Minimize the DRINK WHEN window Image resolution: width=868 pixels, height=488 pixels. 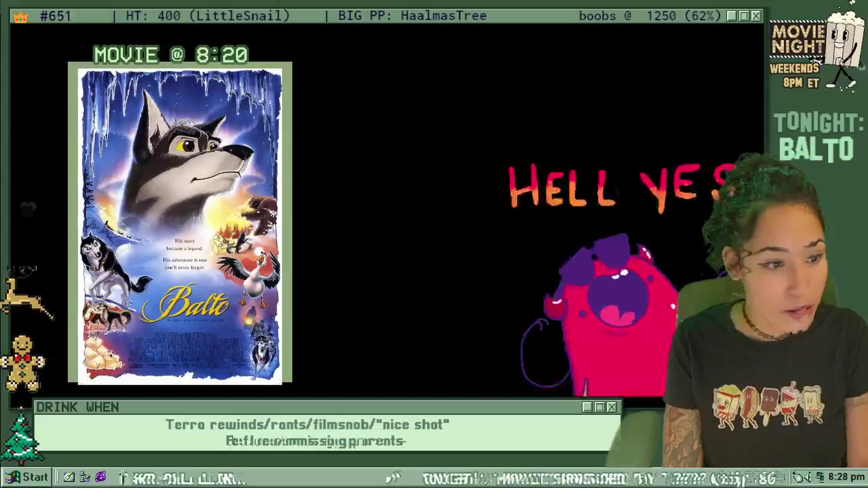tap(587, 407)
